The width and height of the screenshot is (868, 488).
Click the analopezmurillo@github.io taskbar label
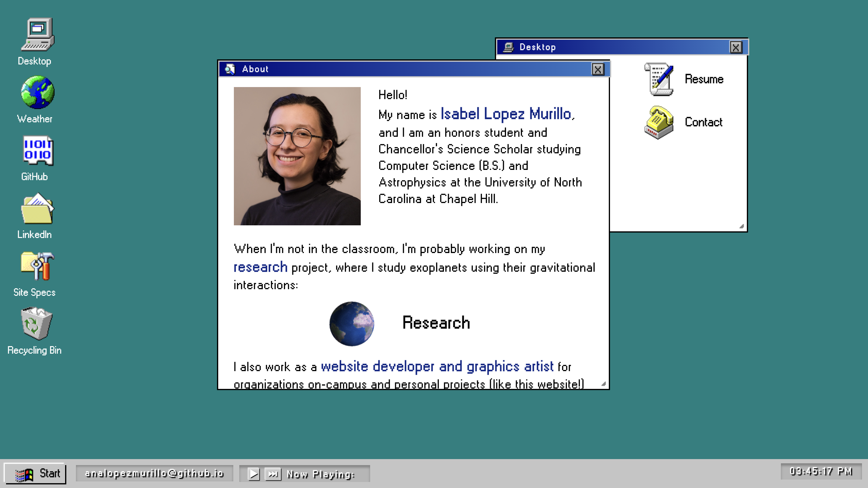[x=154, y=473]
